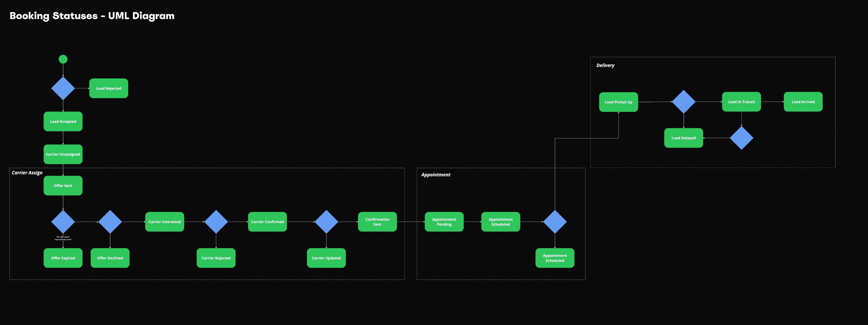Click the diamond above Offer Declined

(110, 222)
